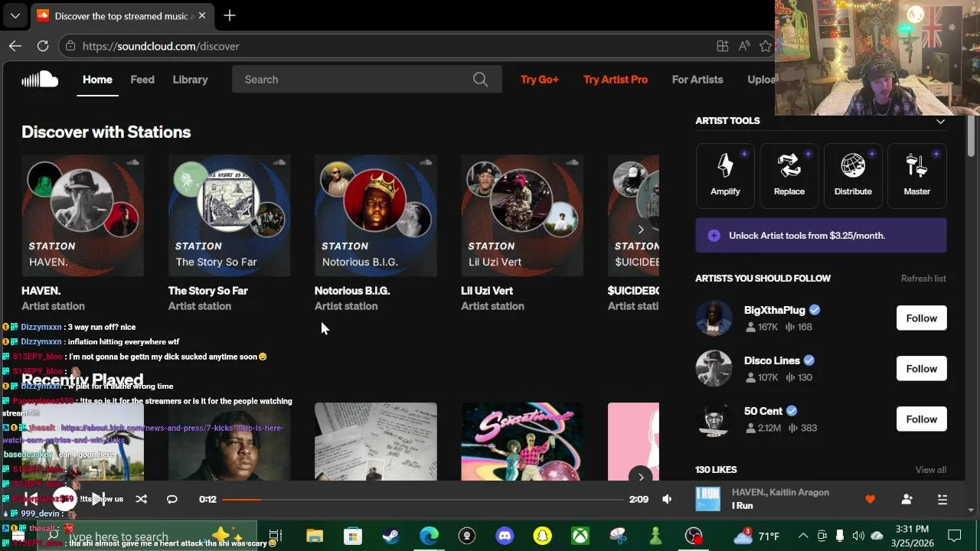Collapse the Artist Tools section

pyautogui.click(x=940, y=121)
